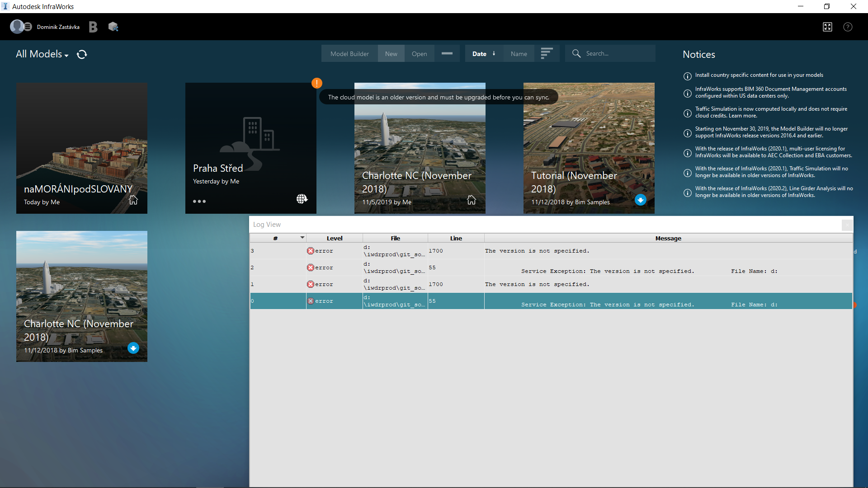Download the Tutorial (November 2018) model
This screenshot has width=868, height=488.
point(641,199)
